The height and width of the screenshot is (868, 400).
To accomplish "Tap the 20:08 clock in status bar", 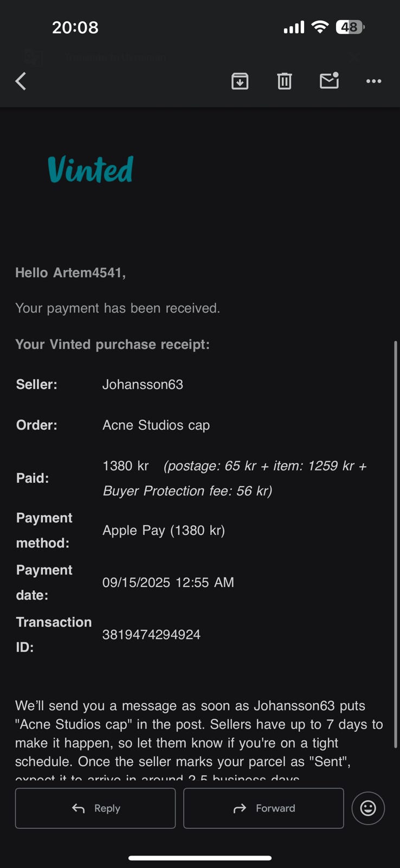I will click(x=75, y=27).
